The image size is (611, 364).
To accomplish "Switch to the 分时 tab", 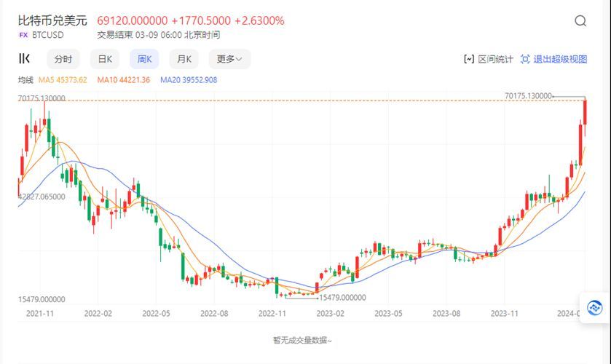I will [63, 59].
